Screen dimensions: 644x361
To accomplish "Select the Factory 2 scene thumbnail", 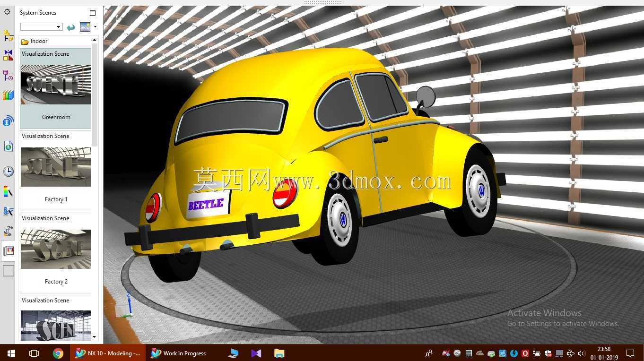I will (56, 249).
